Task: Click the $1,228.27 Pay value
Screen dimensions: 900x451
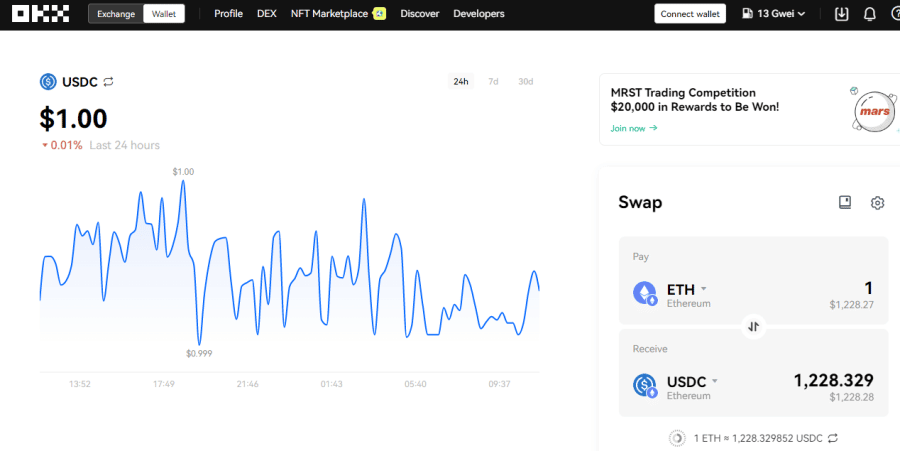Action: point(851,305)
